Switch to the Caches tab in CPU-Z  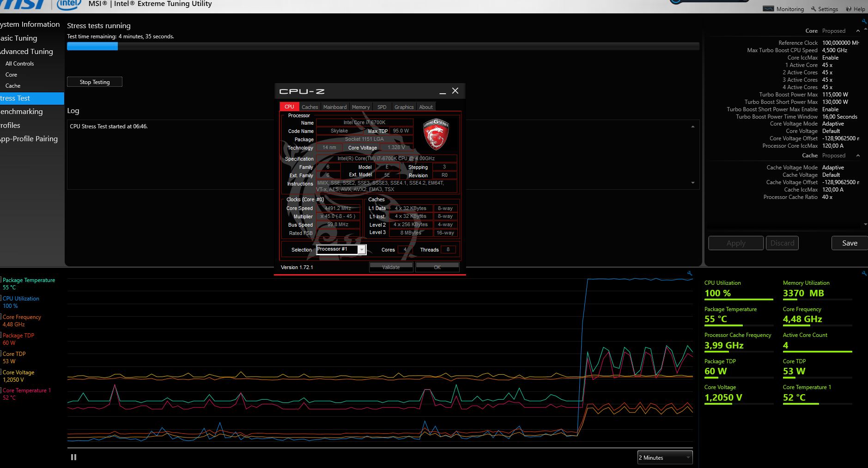coord(310,107)
